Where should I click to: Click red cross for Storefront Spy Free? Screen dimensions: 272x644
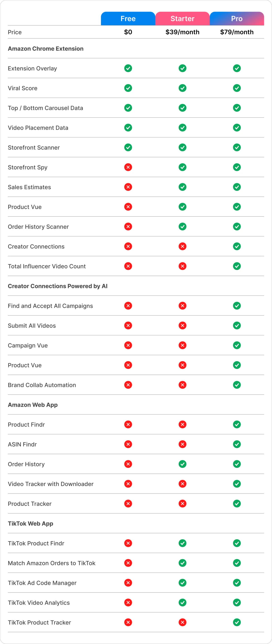[x=128, y=167]
